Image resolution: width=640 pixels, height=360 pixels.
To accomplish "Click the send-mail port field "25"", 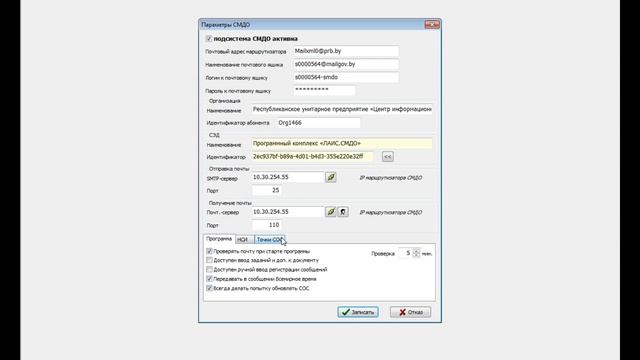I will coord(267,191).
